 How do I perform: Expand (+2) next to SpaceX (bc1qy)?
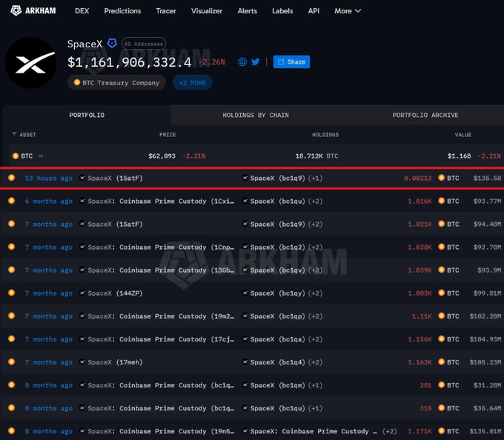coord(315,293)
